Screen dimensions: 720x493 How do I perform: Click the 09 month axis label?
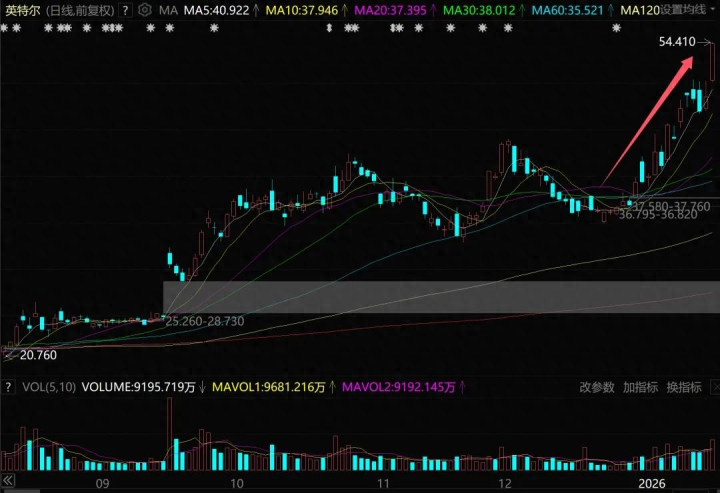102,483
